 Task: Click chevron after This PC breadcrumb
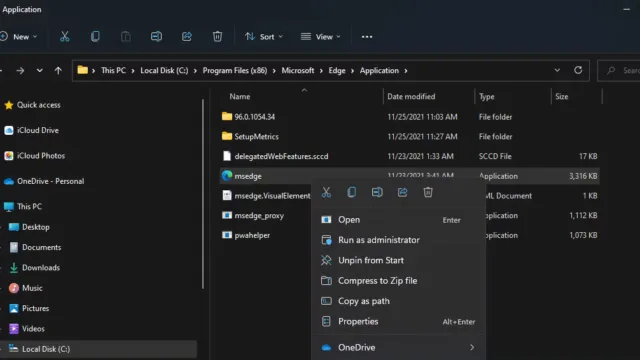(x=133, y=71)
